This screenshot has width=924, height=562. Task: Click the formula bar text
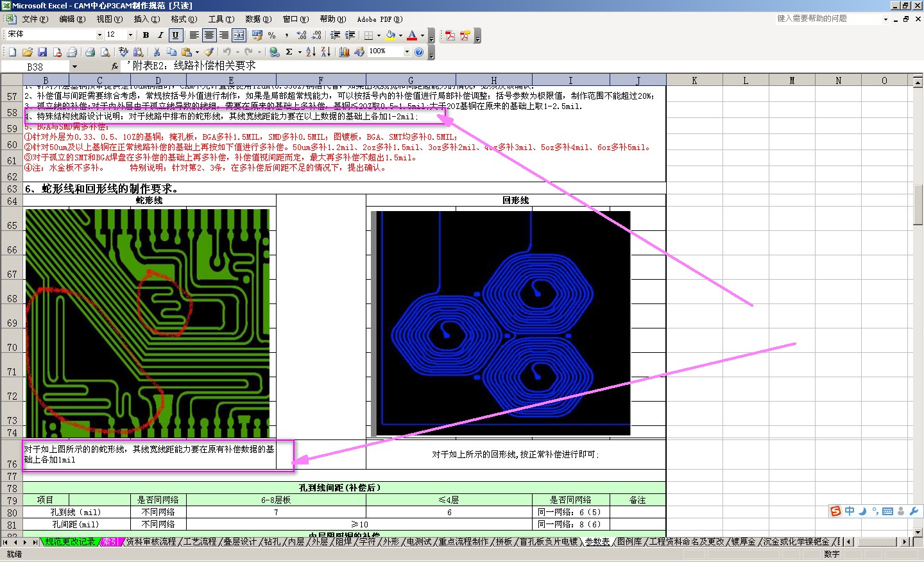(x=191, y=65)
